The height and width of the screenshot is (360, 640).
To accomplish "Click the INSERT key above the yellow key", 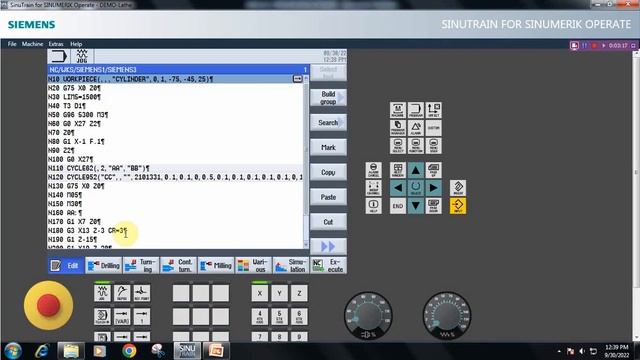I will (x=458, y=188).
